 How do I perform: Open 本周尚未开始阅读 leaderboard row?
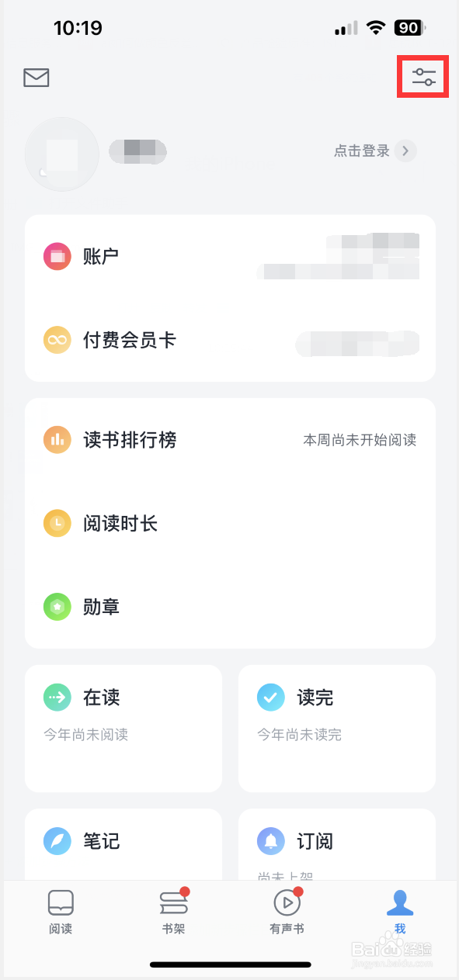[360, 439]
